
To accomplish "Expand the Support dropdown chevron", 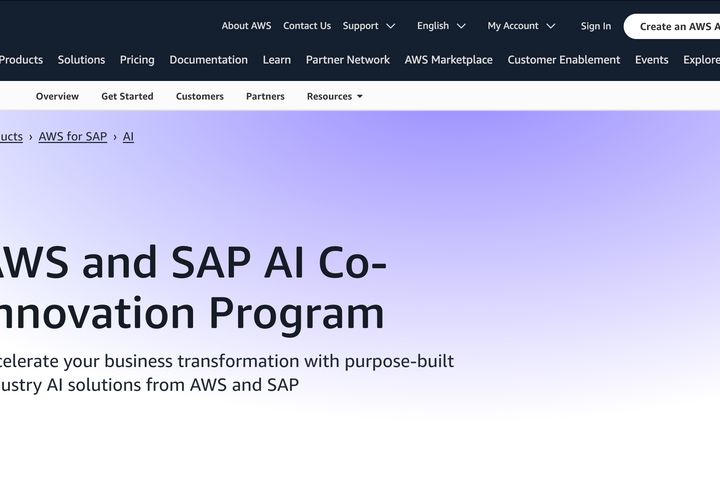I will (x=390, y=26).
